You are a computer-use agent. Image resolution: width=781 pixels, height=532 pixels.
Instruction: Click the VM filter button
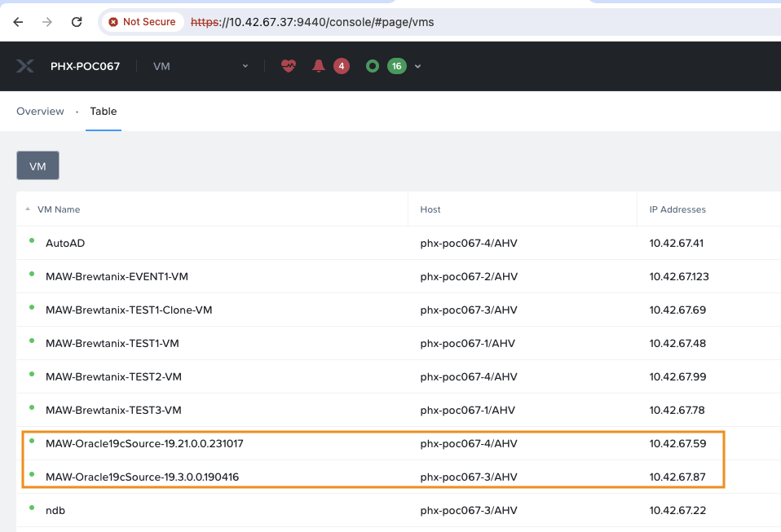tap(38, 165)
